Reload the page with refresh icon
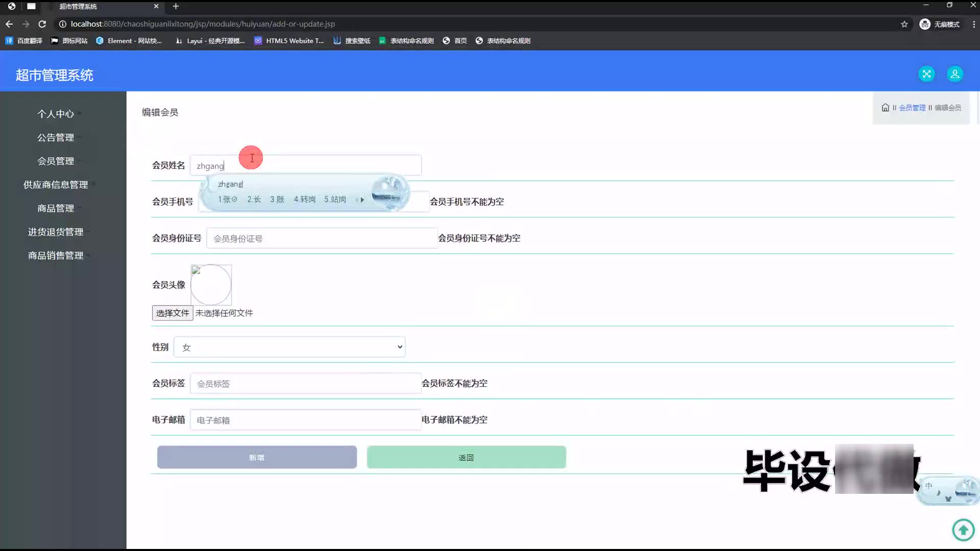This screenshot has width=980, height=551. (42, 24)
